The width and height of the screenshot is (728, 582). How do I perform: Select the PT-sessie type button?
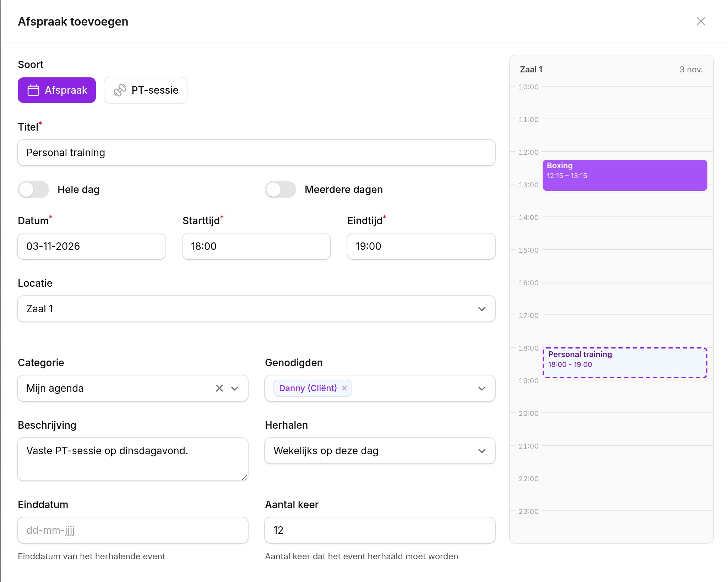[x=146, y=90]
